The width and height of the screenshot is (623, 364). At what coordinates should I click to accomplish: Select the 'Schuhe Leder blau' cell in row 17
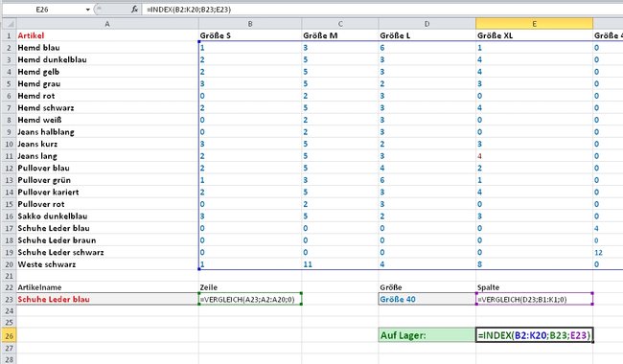pyautogui.click(x=107, y=228)
